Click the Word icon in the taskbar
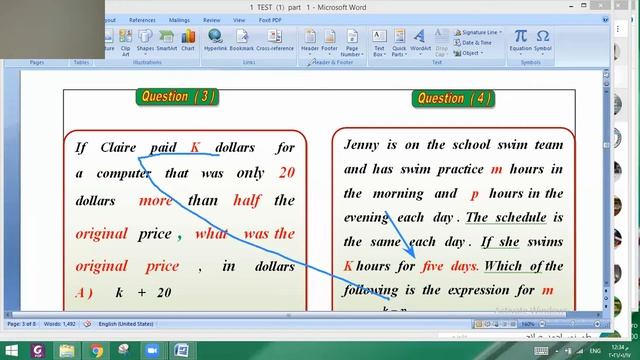This screenshot has width=640, height=360. coord(181,351)
